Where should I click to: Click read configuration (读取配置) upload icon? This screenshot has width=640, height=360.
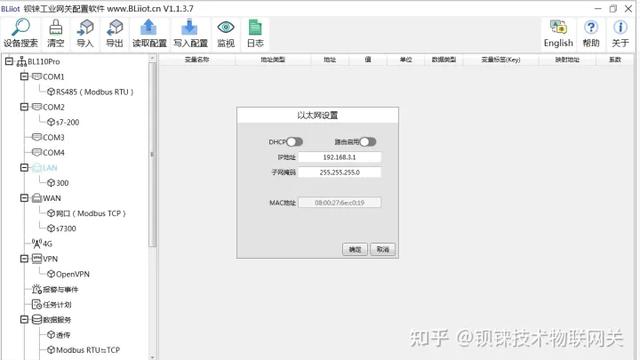point(149,33)
